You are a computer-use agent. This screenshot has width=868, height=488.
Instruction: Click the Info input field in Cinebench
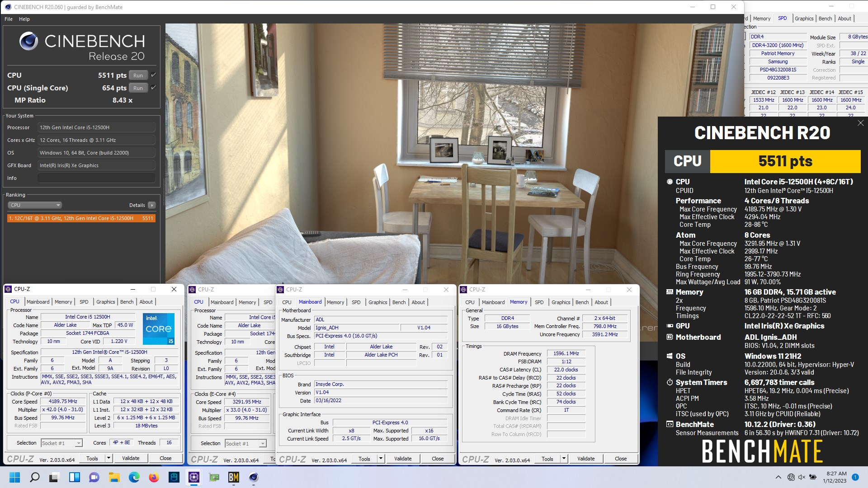pos(96,178)
